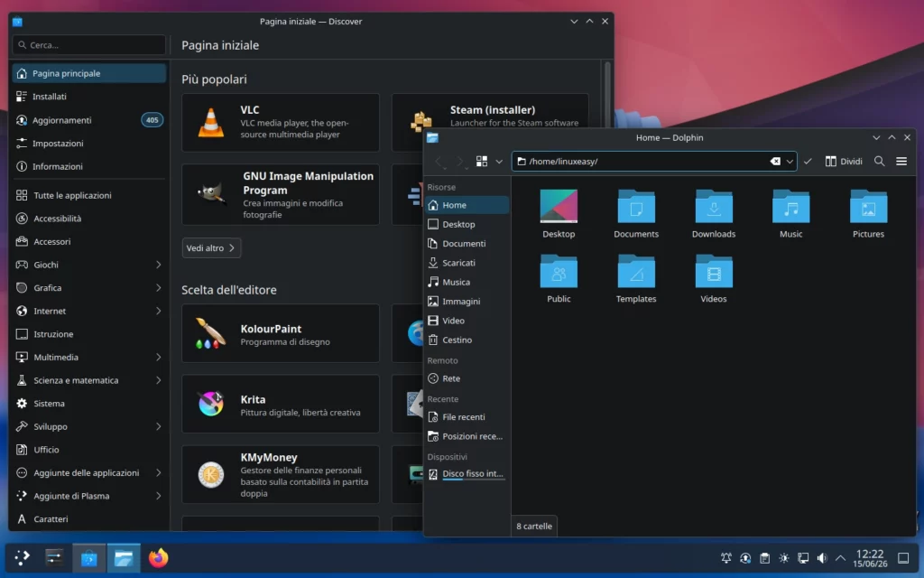Open the Pictures folder icon
Image resolution: width=924 pixels, height=578 pixels.
868,206
